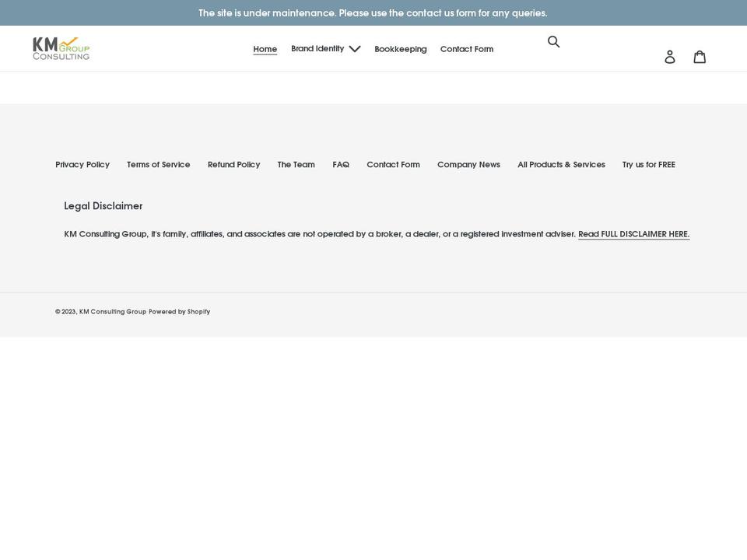The image size is (747, 560).
Task: View the Refund Policy footer link
Action: 234,164
